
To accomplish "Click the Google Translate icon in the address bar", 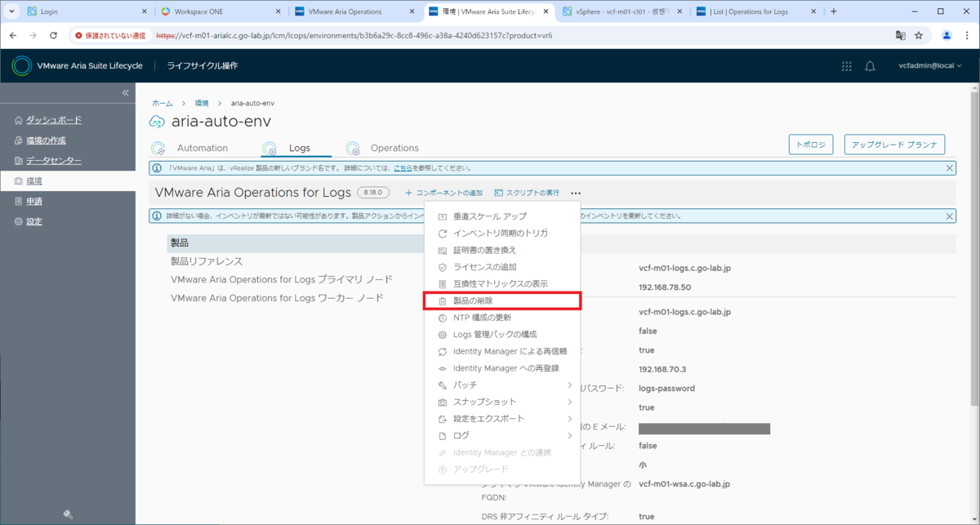I will (x=900, y=36).
